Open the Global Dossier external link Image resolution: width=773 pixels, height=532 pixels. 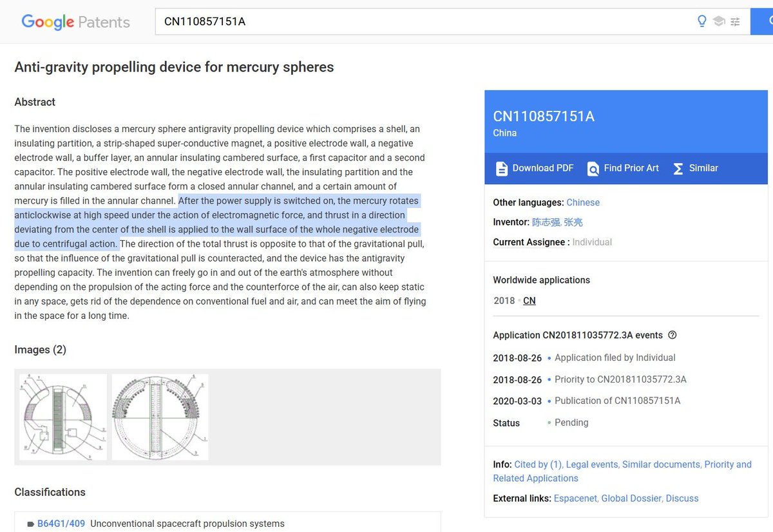pyautogui.click(x=632, y=499)
